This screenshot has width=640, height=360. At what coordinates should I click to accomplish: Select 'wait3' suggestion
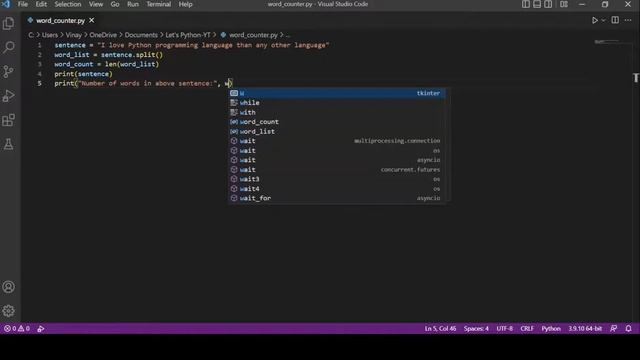(337, 179)
